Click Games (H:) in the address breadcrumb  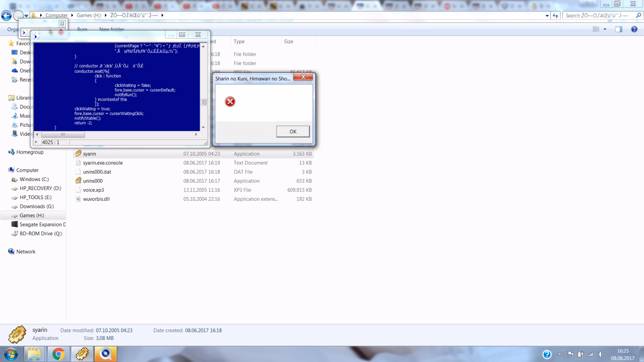click(x=89, y=15)
